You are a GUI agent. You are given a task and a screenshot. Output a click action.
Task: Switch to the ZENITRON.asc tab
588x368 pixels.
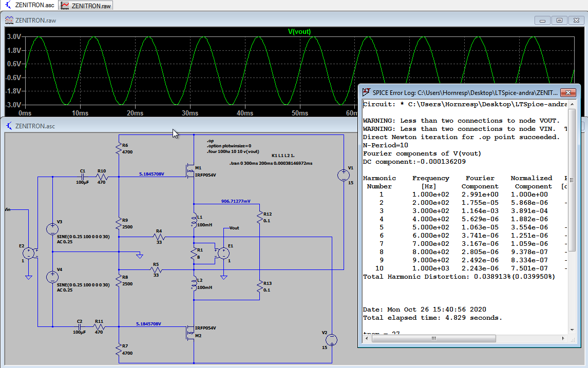(29, 5)
